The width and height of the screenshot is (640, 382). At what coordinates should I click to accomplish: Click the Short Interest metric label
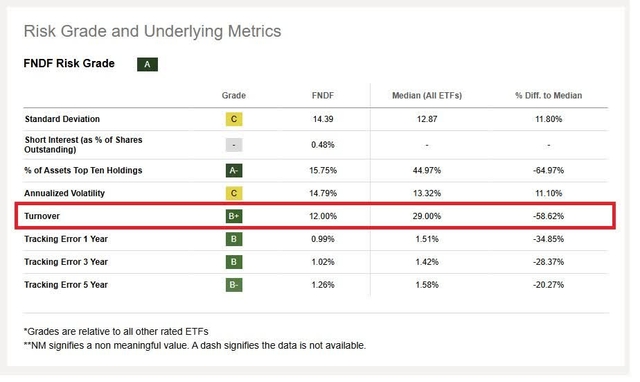coord(83,145)
